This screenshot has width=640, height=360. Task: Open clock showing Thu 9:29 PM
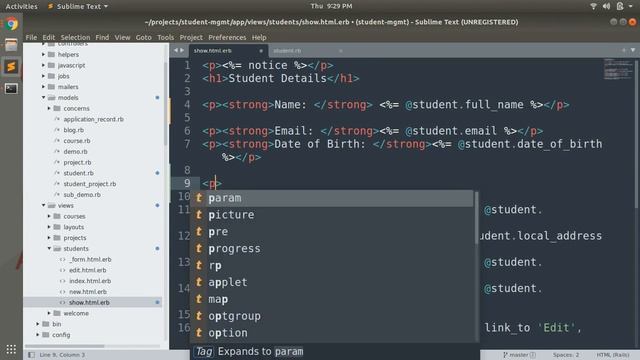click(x=331, y=6)
